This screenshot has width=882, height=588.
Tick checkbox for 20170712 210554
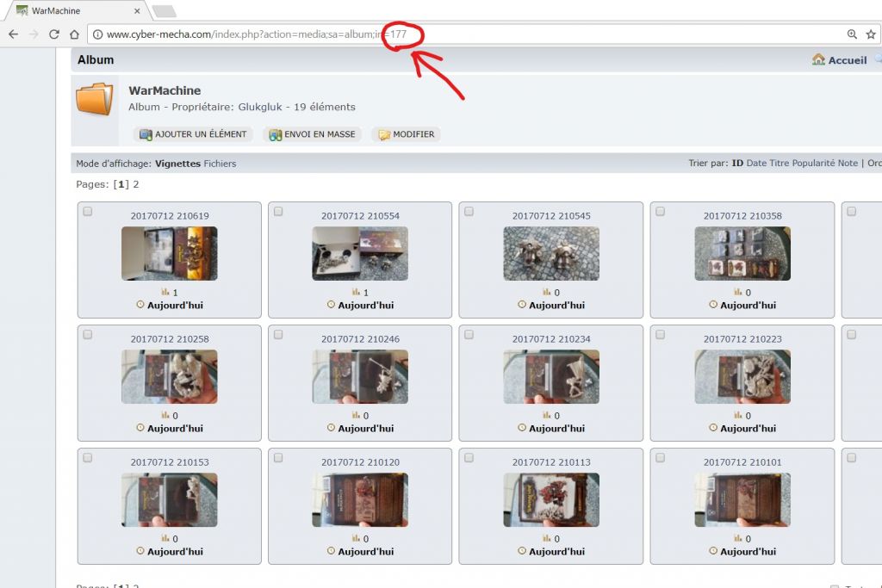point(278,212)
